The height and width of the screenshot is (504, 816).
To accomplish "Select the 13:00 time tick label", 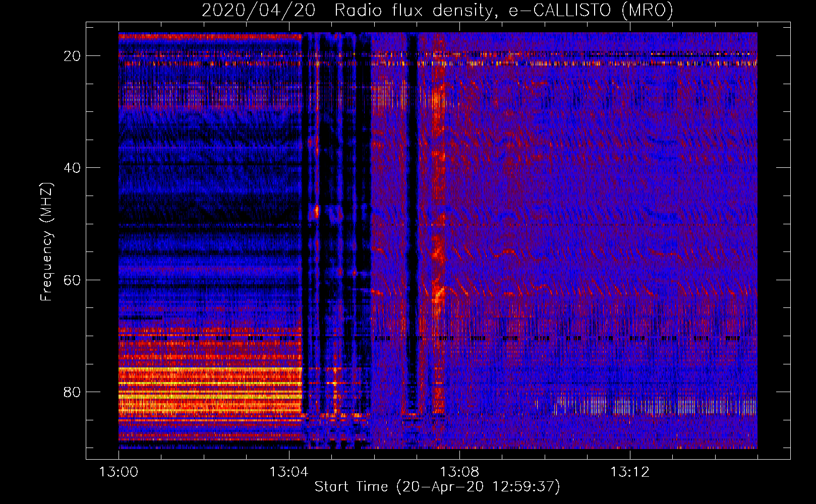I will [x=119, y=472].
